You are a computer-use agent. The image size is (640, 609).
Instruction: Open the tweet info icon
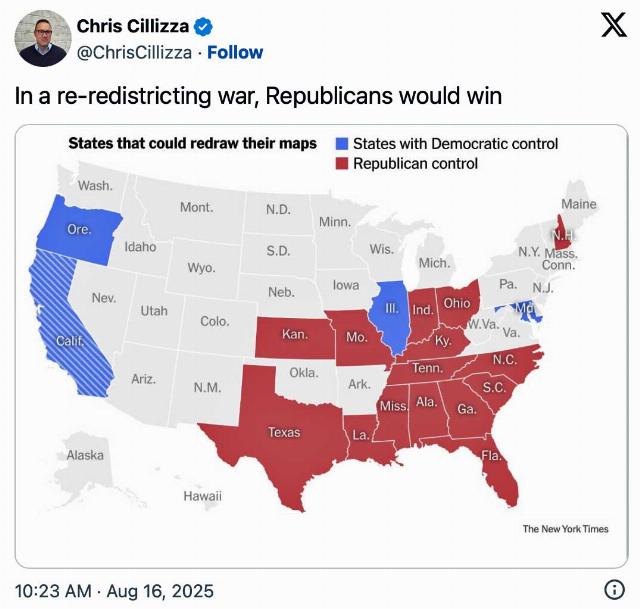[614, 590]
